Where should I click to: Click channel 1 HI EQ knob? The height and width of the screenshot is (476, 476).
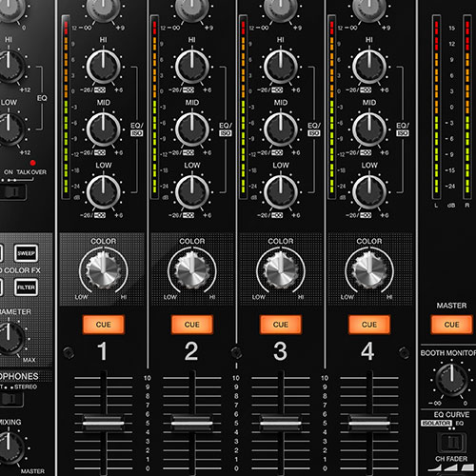coord(104,67)
